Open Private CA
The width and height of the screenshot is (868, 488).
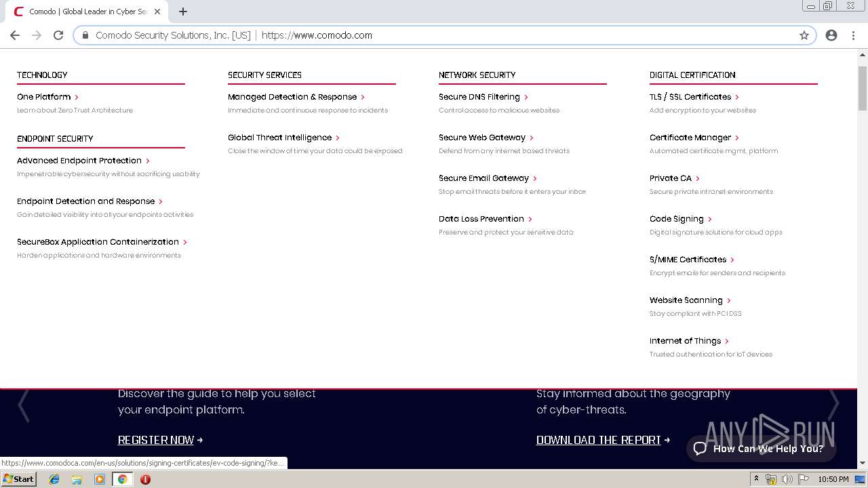[671, 178]
